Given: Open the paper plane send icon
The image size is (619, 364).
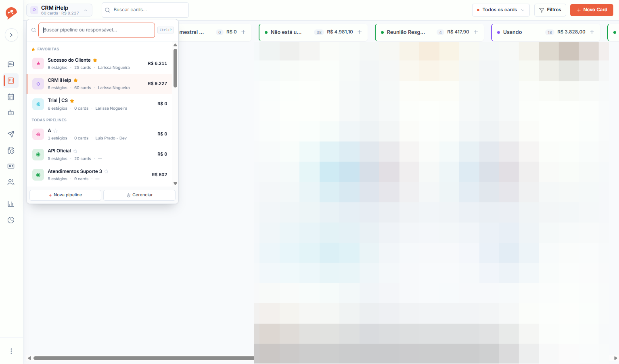Looking at the screenshot, I should pos(11,134).
